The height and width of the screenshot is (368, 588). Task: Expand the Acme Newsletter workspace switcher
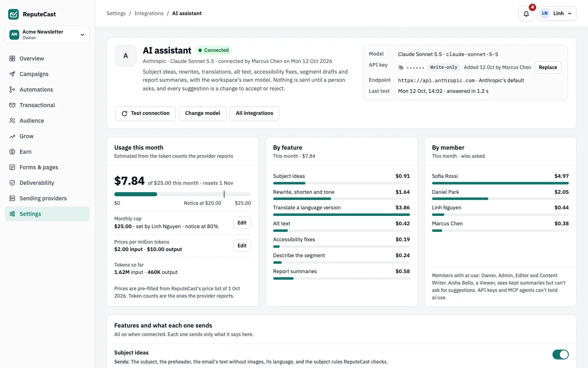coord(47,35)
